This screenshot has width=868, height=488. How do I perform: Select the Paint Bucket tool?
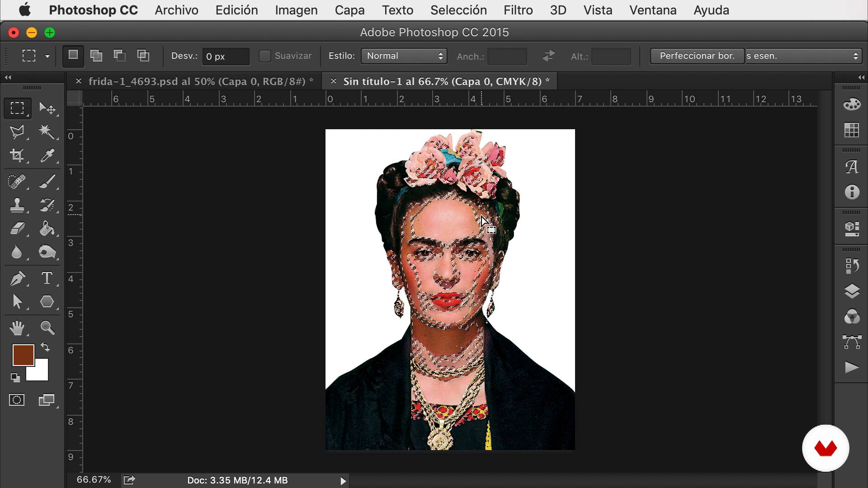pyautogui.click(x=47, y=229)
